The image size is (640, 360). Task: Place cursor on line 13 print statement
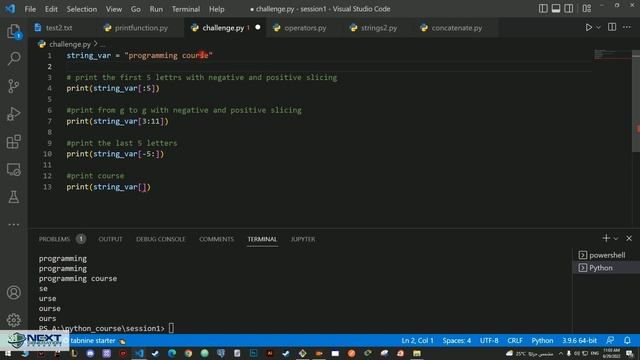[108, 187]
